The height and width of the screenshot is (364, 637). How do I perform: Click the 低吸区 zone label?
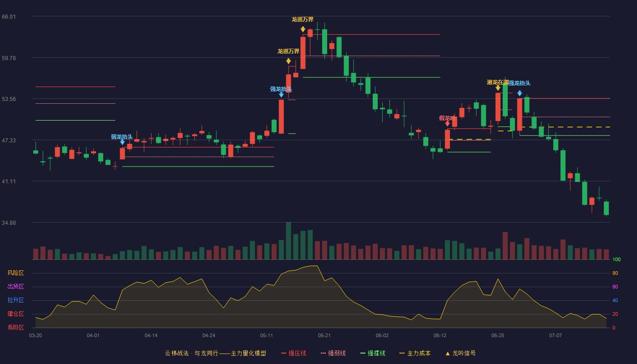coord(15,327)
